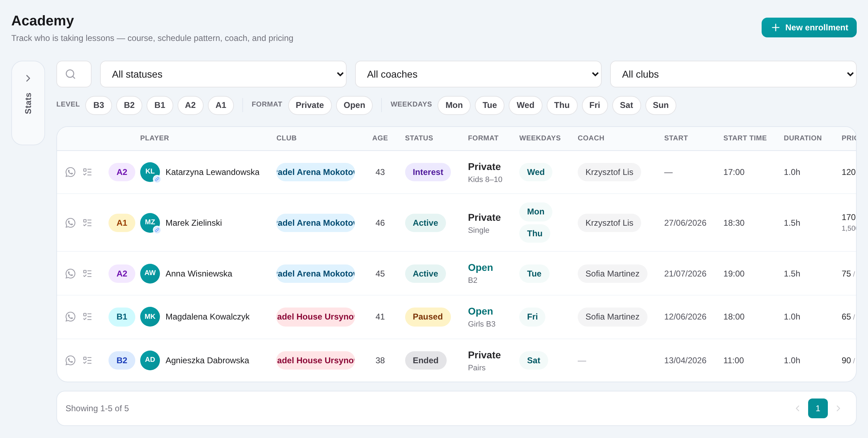Sort by AGE column header
The height and width of the screenshot is (438, 868).
[x=380, y=138]
